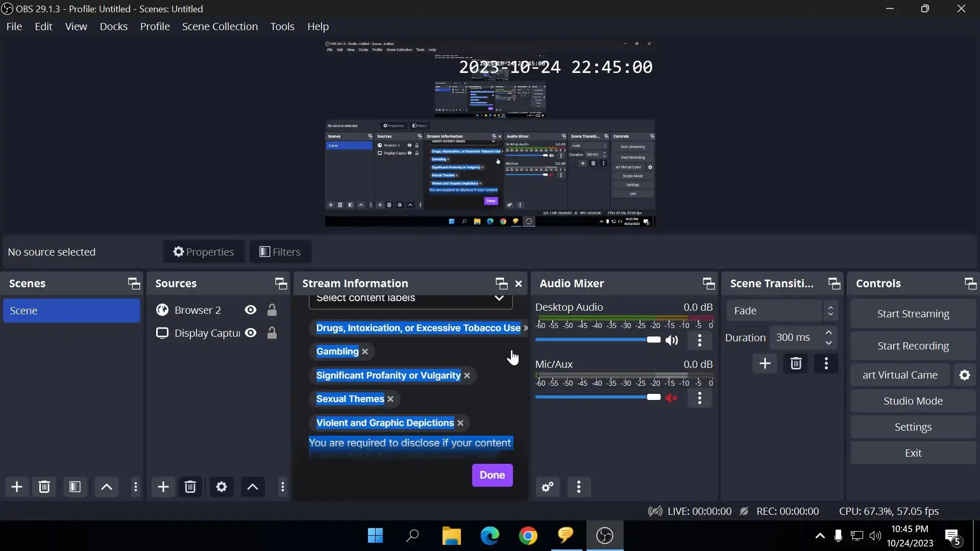Click the Start Streaming button
980x551 pixels.
pos(913,314)
